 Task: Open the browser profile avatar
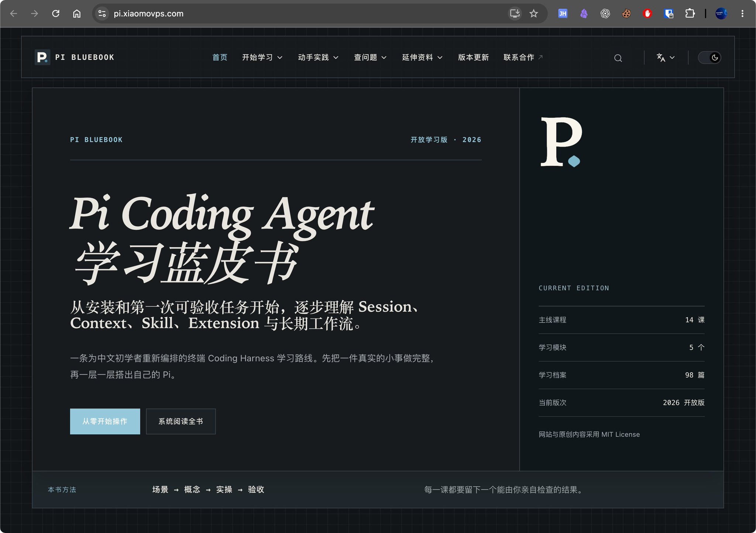click(x=721, y=14)
